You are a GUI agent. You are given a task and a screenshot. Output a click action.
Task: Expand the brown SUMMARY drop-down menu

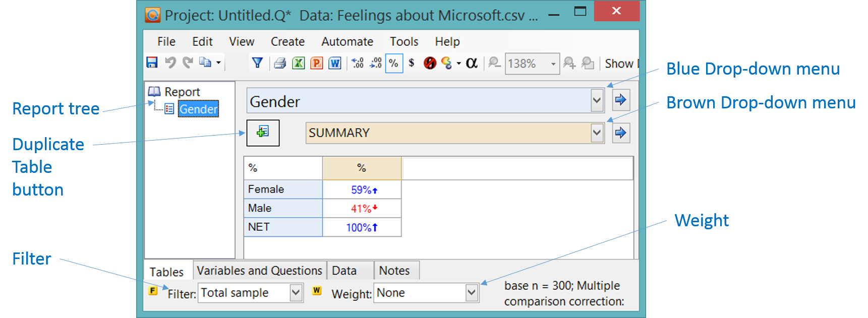[x=597, y=133]
